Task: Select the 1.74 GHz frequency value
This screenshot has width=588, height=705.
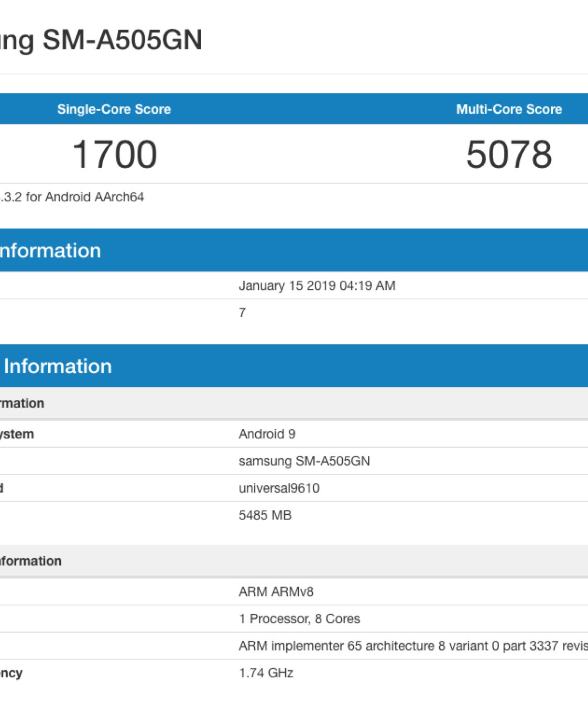Action: 266,673
